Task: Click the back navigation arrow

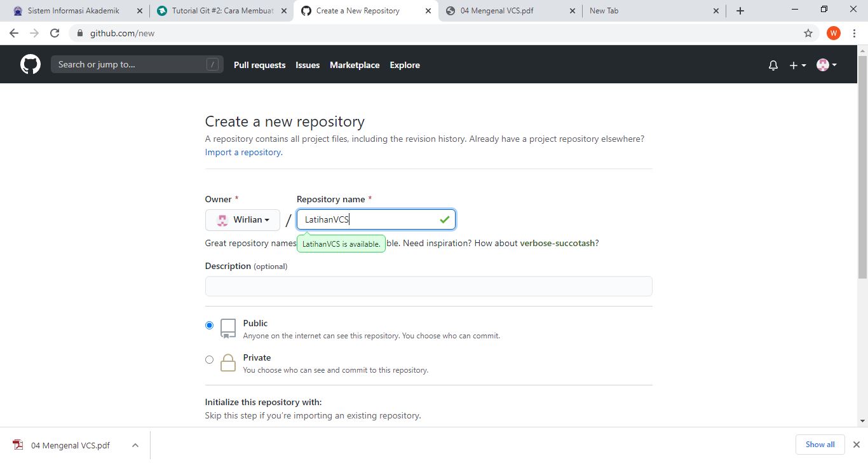Action: point(13,32)
